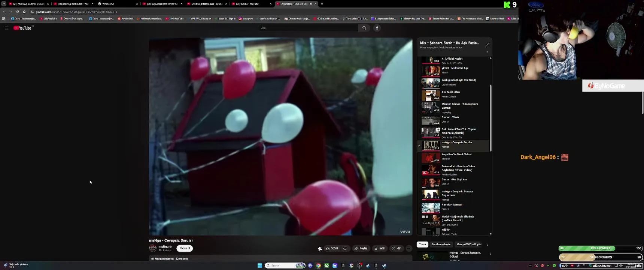Image resolution: width=644 pixels, height=270 pixels.
Task: Open options for 'maNga - Dursun Zaman' suggestion
Action: coord(490,253)
